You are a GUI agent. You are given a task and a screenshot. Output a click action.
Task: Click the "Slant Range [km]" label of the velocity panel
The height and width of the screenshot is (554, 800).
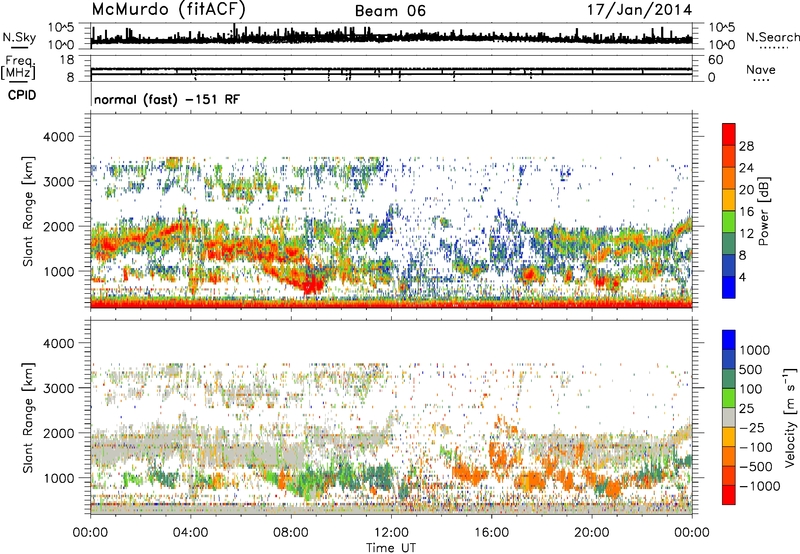coord(28,417)
